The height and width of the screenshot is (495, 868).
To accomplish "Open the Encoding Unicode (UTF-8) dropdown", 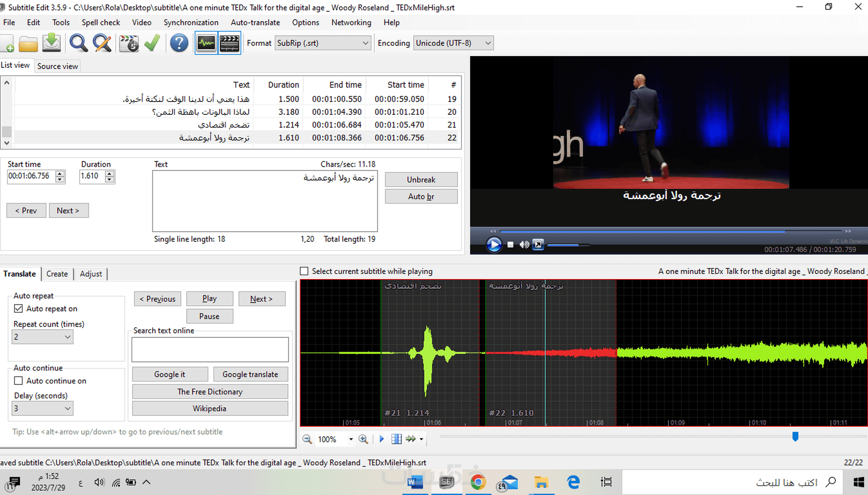I will [453, 43].
